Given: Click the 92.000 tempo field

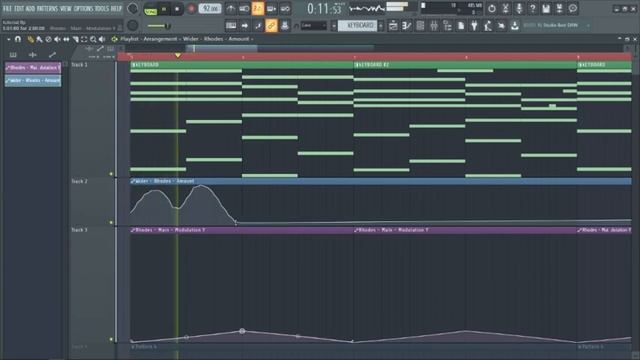Looking at the screenshot, I should 210,9.
